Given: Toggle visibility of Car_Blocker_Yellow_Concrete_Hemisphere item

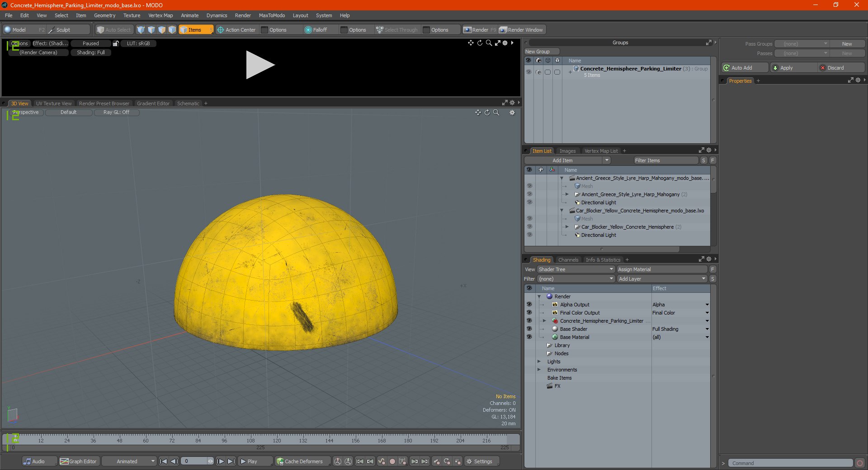Looking at the screenshot, I should tap(529, 227).
